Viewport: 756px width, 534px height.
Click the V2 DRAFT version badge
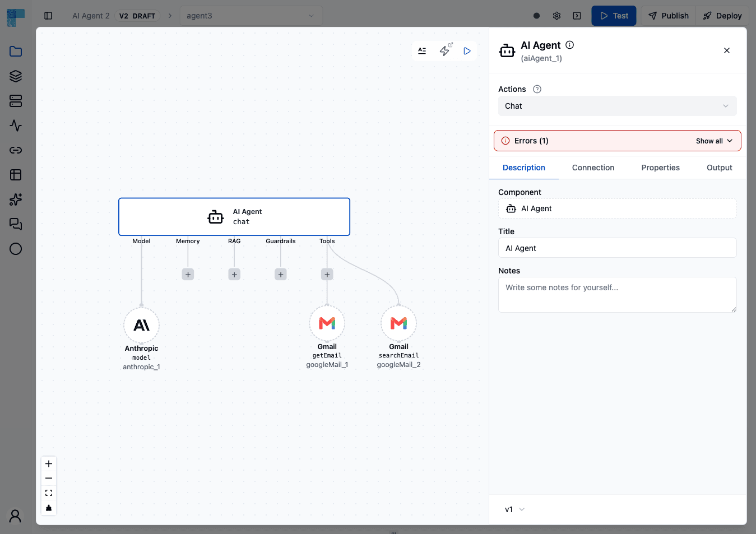(x=137, y=16)
